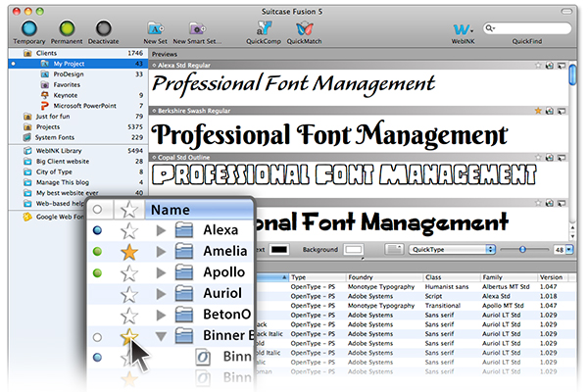This screenshot has width=588, height=392.
Task: Select the Keynote set in sidebar
Action: click(68, 95)
